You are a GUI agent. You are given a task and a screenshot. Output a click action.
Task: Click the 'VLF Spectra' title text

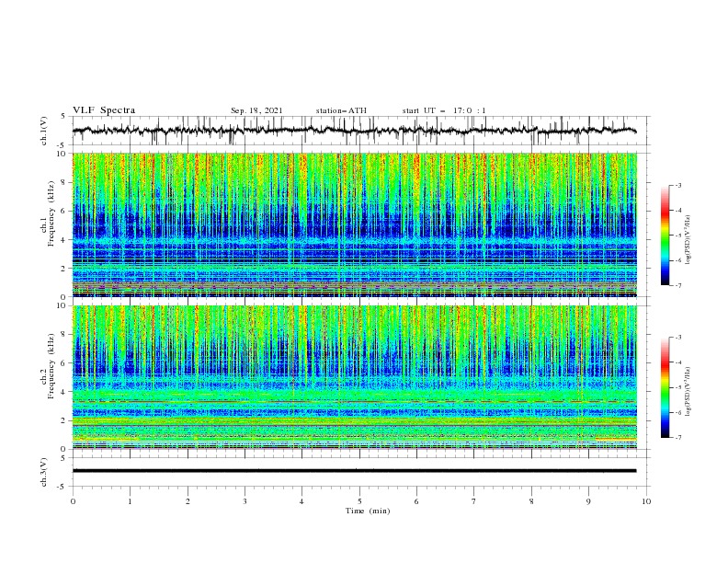(x=104, y=110)
